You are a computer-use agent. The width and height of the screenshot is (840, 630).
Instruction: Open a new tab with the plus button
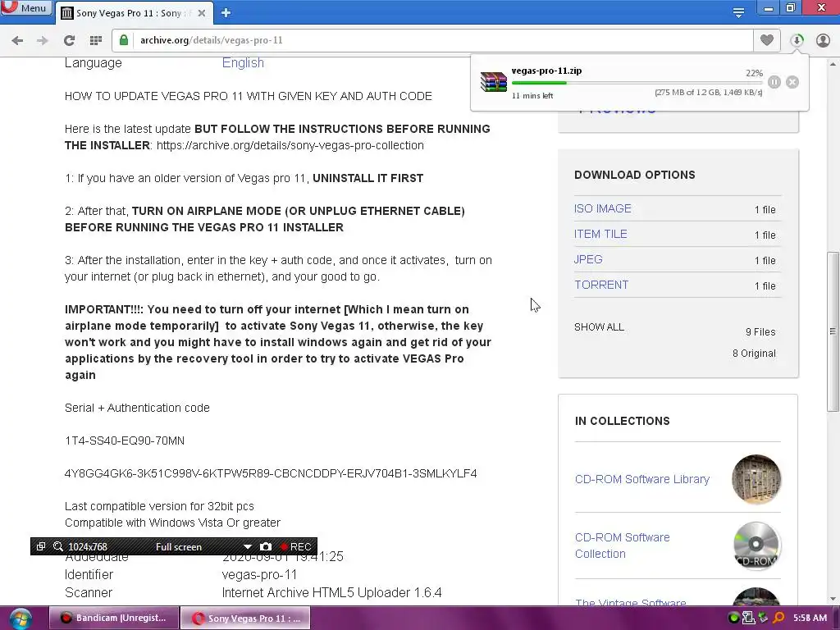point(226,13)
